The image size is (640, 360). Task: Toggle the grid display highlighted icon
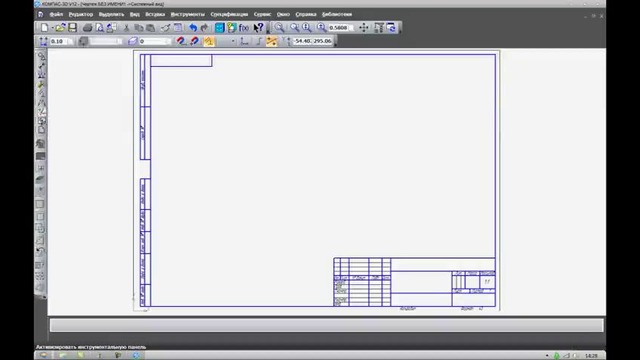(x=209, y=41)
